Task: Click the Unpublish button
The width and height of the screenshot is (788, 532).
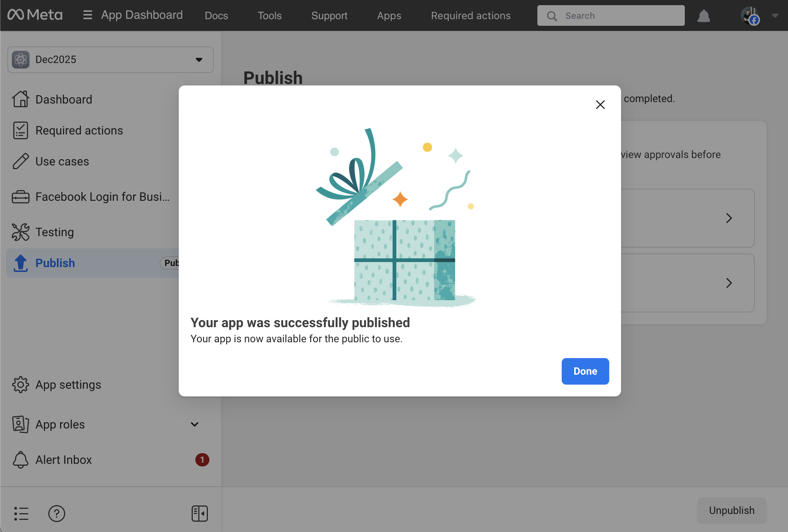Action: pos(732,511)
